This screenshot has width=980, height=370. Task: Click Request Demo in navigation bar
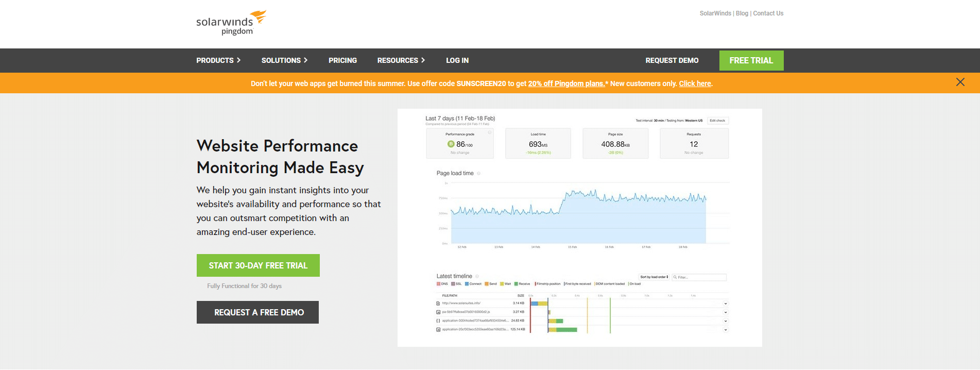(x=672, y=60)
